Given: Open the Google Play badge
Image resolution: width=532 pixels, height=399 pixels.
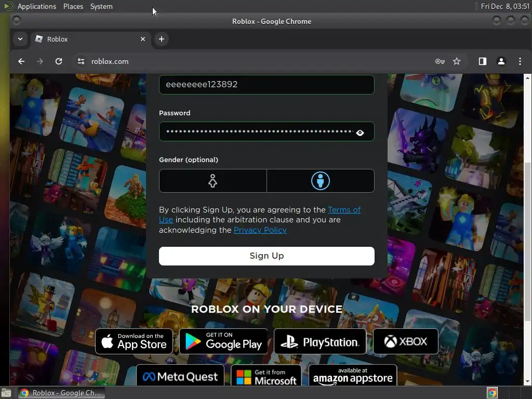Looking at the screenshot, I should tap(223, 341).
